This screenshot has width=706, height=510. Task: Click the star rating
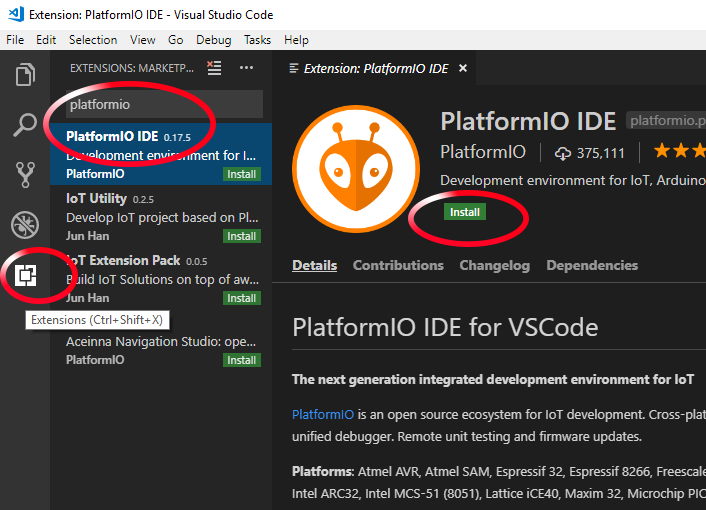(679, 151)
